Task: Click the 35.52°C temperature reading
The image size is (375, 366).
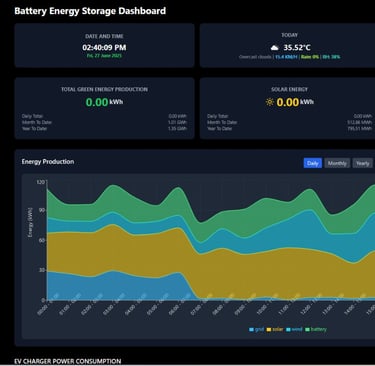Action: coord(297,47)
